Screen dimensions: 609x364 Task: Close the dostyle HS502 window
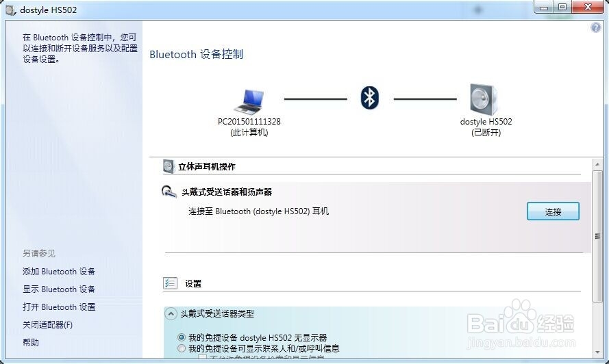point(588,7)
